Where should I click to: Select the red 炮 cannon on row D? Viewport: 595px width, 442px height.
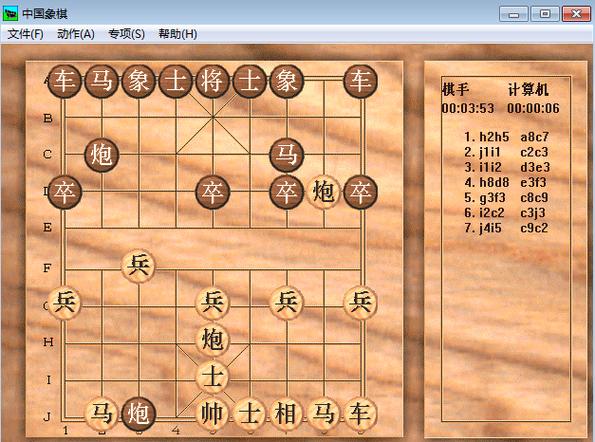click(x=323, y=192)
